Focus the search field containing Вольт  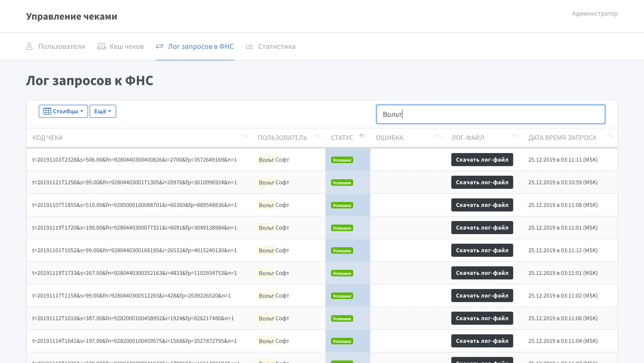[491, 114]
